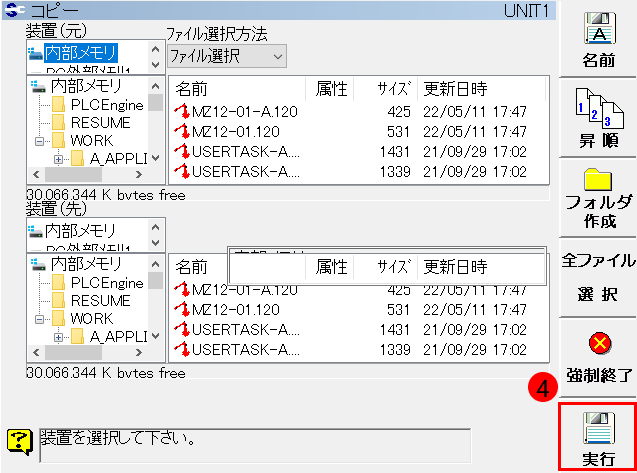
Task: Click the 全ファイル選択 select all files button
Action: 598,278
